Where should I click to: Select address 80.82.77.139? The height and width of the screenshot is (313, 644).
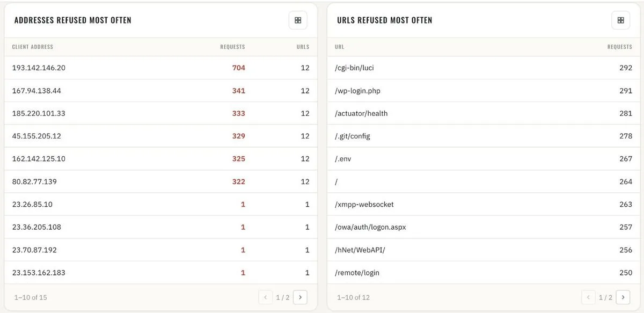(34, 181)
